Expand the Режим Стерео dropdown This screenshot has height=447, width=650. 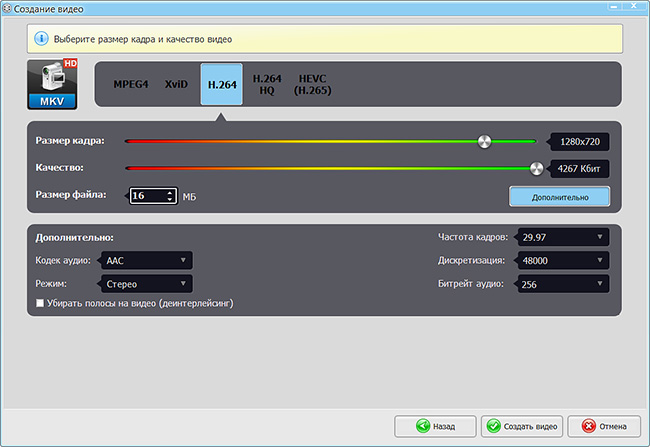coord(145,284)
